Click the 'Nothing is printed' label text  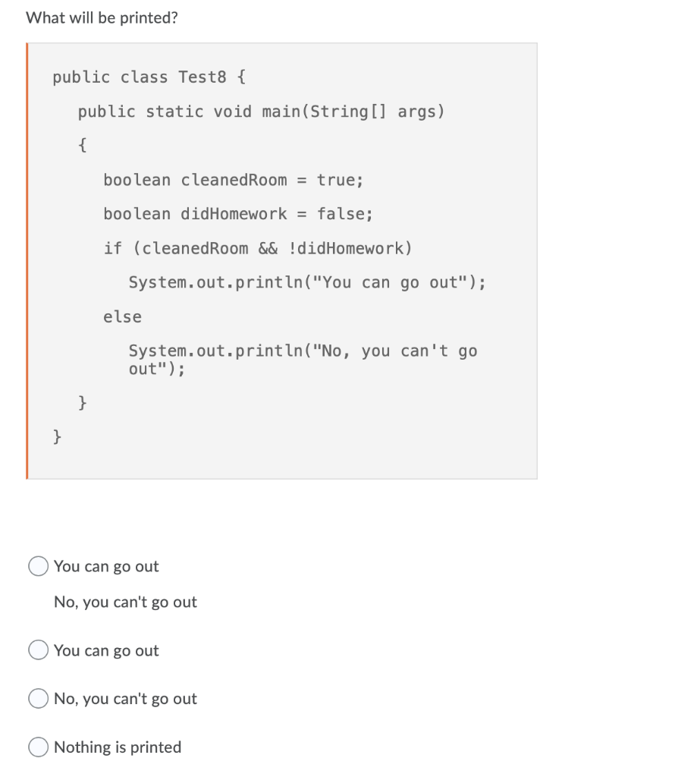[x=117, y=747]
